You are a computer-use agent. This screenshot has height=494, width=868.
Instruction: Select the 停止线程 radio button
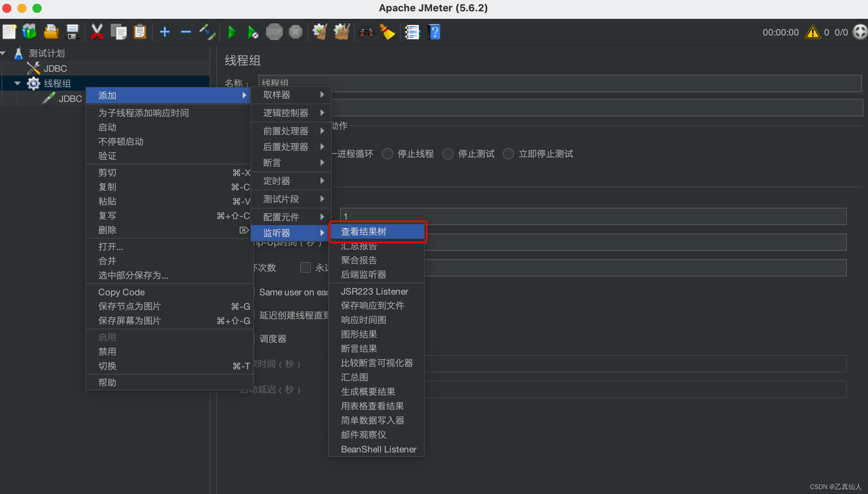(x=387, y=154)
